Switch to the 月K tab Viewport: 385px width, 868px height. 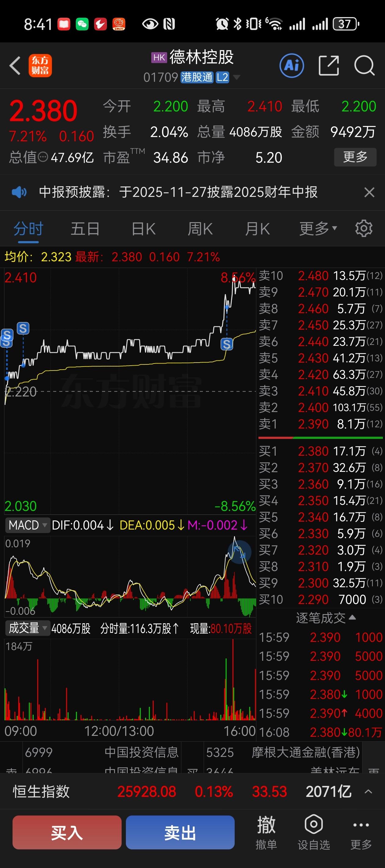click(x=258, y=229)
